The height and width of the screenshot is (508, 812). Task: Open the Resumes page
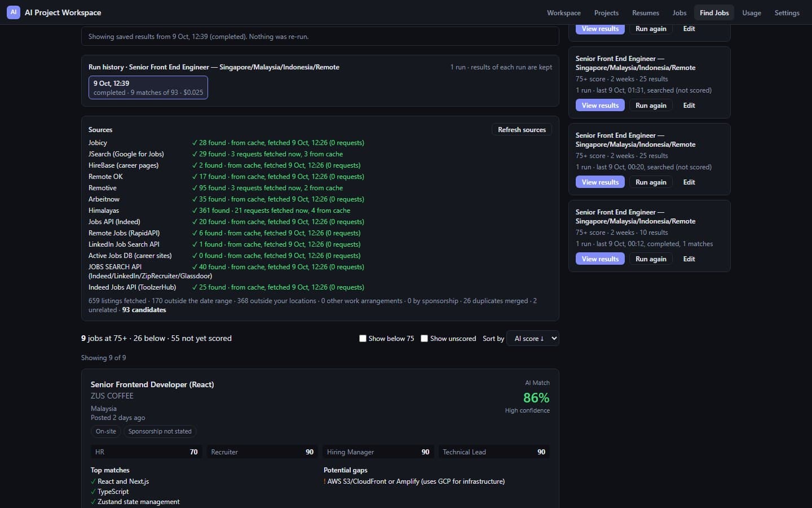coord(645,12)
